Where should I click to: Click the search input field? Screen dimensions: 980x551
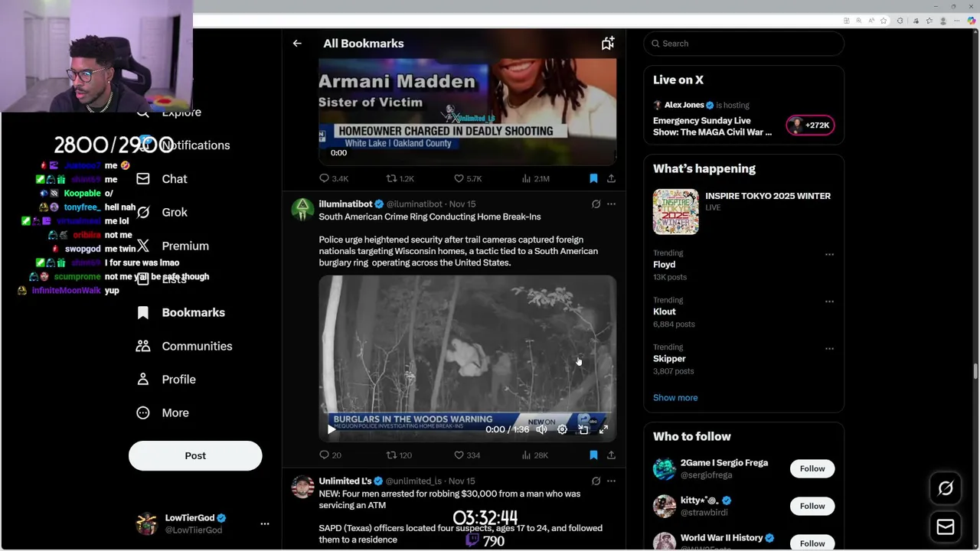click(743, 44)
